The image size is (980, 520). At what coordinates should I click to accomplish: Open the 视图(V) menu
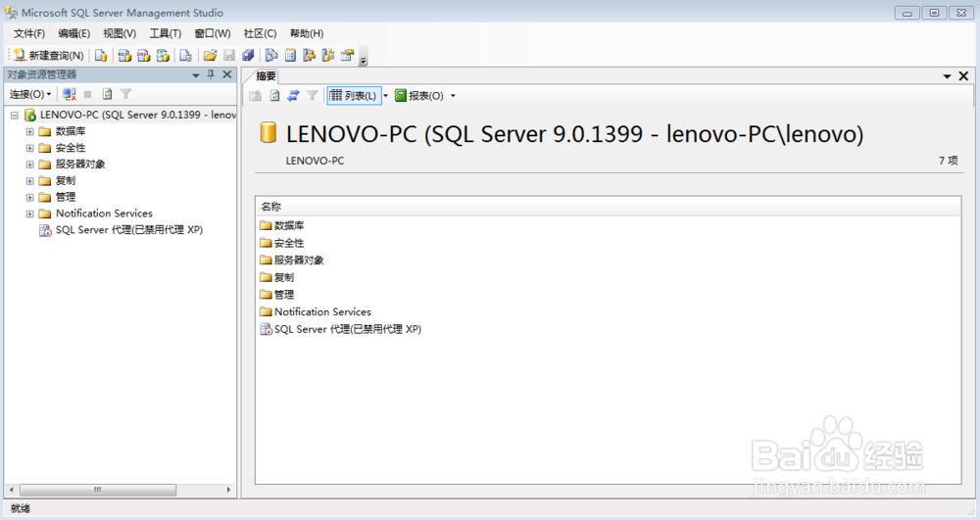pyautogui.click(x=120, y=33)
